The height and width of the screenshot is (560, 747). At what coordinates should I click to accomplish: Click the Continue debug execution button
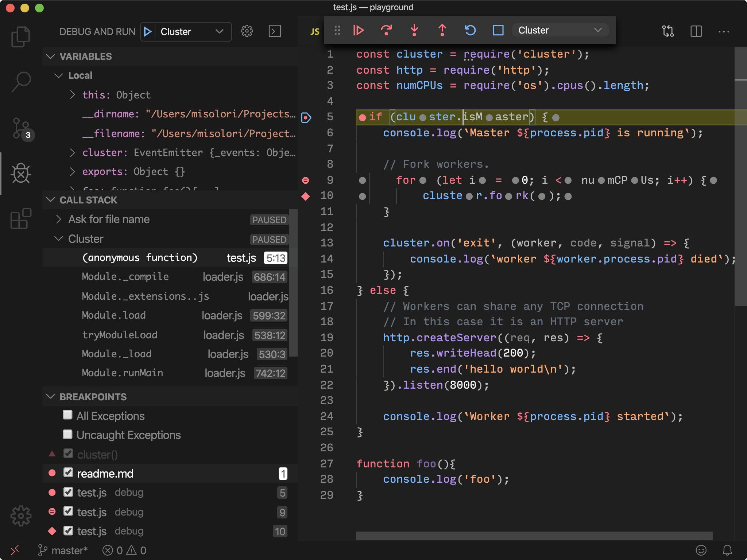click(x=359, y=30)
